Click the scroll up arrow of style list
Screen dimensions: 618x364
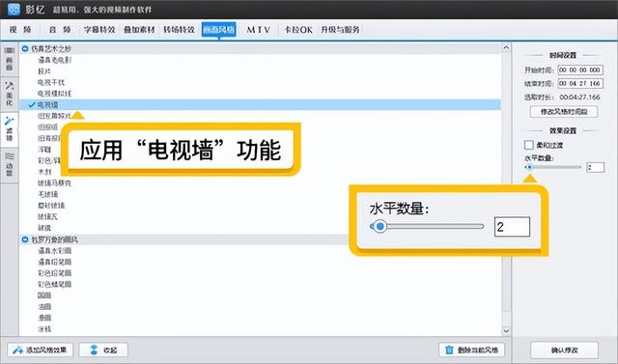tap(506, 48)
